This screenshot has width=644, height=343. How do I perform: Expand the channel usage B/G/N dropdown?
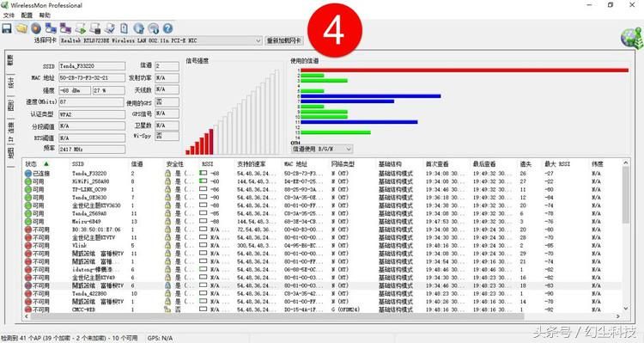pos(322,149)
